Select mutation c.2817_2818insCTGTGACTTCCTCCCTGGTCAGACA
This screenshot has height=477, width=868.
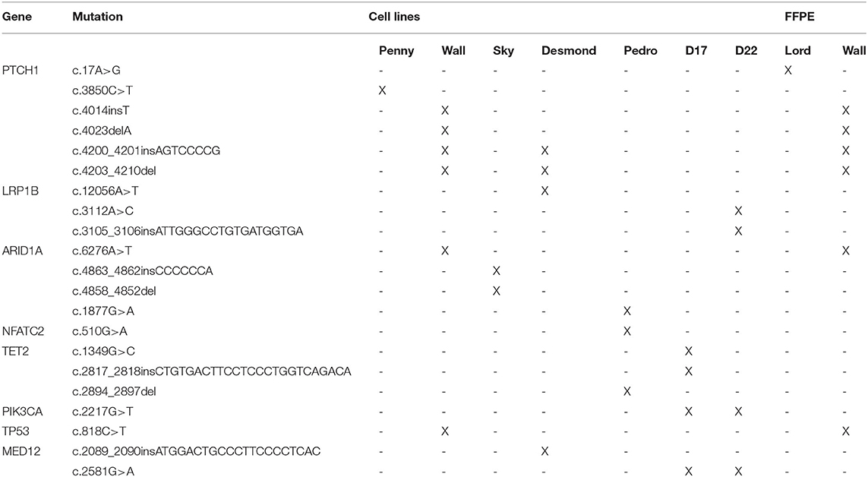pyautogui.click(x=211, y=371)
